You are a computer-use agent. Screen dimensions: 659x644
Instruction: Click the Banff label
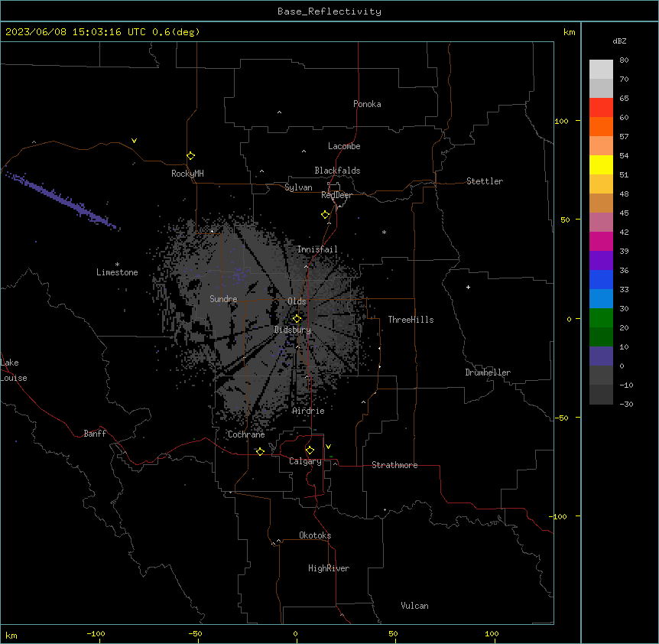[95, 434]
